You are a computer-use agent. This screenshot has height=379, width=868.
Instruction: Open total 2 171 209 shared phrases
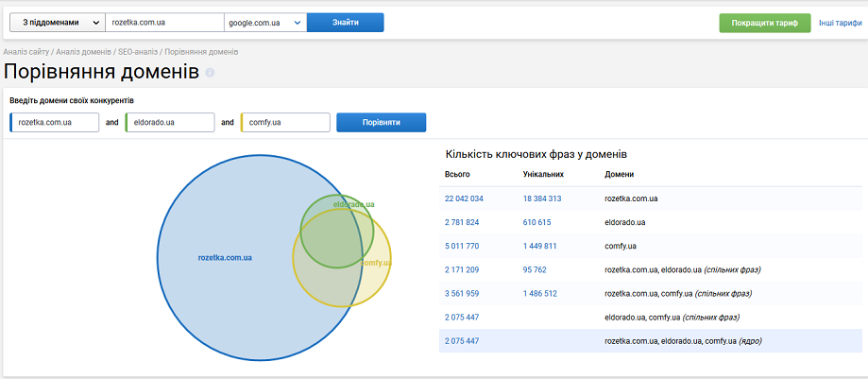(462, 270)
